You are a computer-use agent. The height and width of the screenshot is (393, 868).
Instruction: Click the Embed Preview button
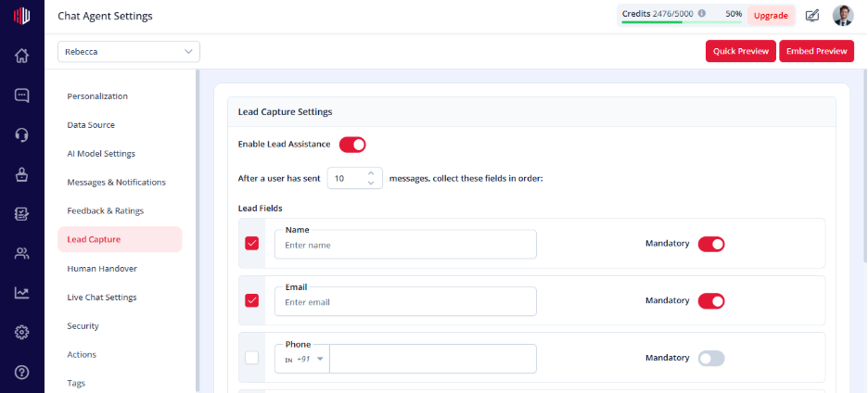coord(816,52)
